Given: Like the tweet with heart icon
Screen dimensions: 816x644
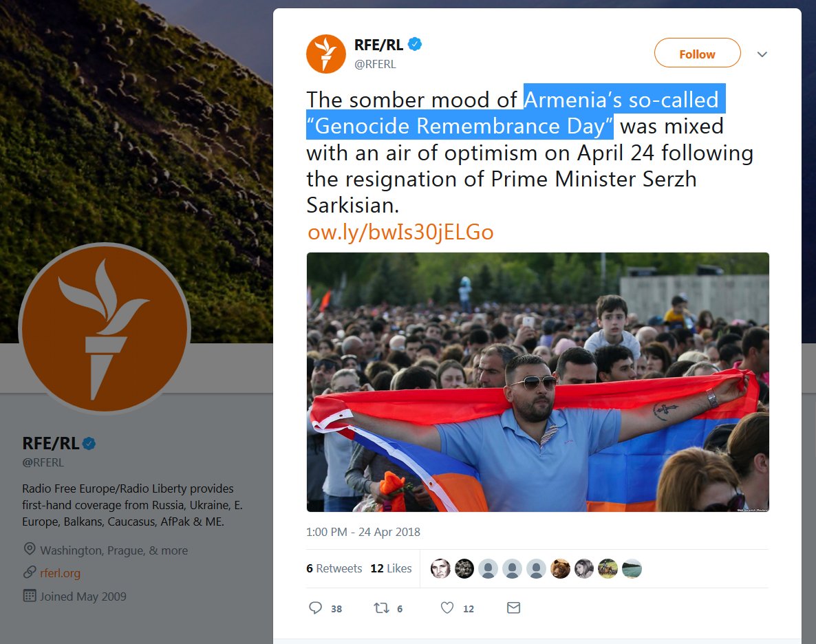Looking at the screenshot, I should coord(447,608).
